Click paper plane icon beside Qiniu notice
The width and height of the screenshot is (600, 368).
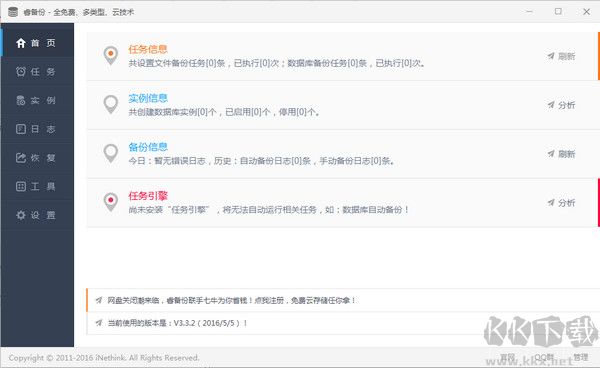pos(99,300)
